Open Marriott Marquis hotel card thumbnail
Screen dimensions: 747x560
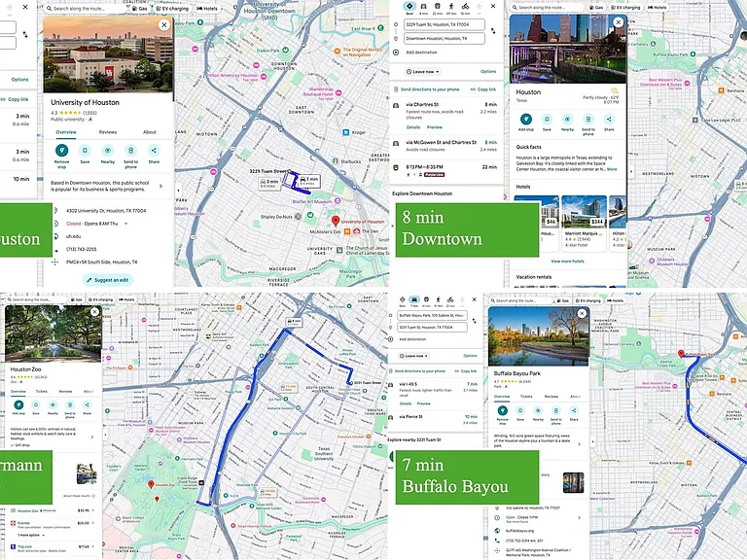[584, 211]
